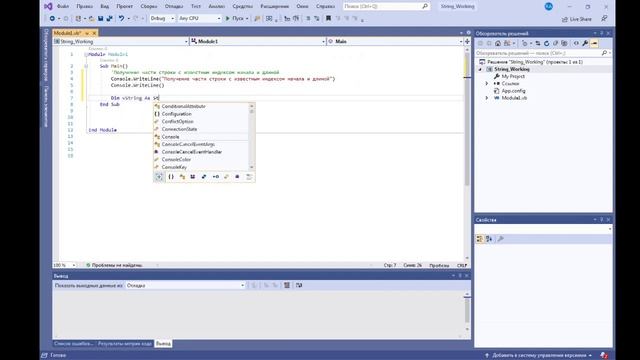This screenshot has width=640, height=360.
Task: Click the feedback icon beside Live Share
Action: (604, 18)
